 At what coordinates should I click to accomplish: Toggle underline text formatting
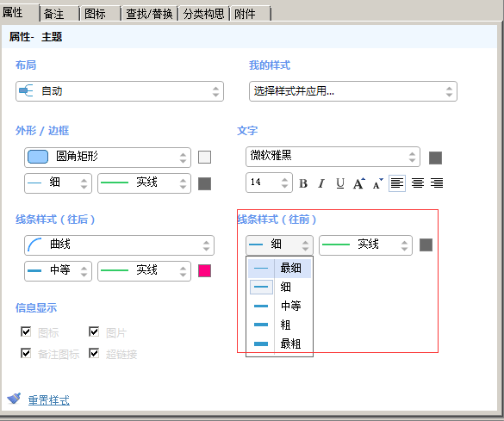pos(340,183)
